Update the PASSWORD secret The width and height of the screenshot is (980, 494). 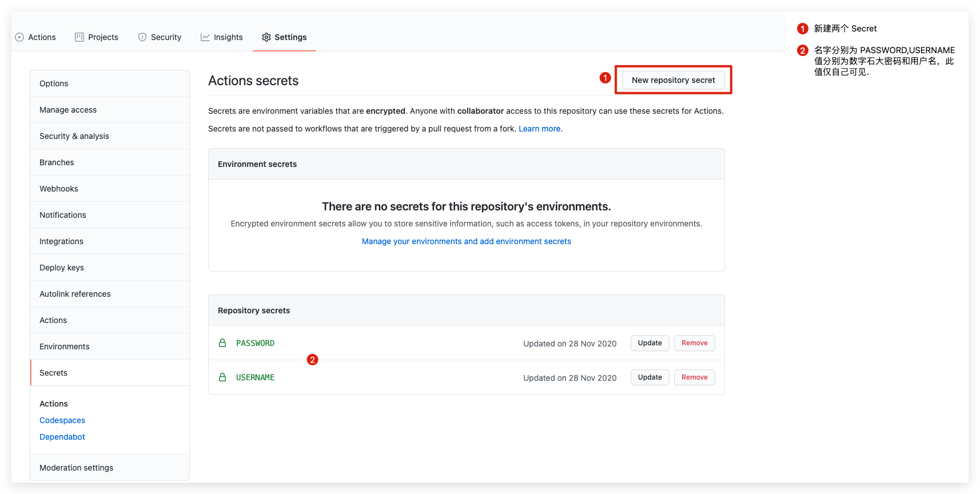point(650,343)
